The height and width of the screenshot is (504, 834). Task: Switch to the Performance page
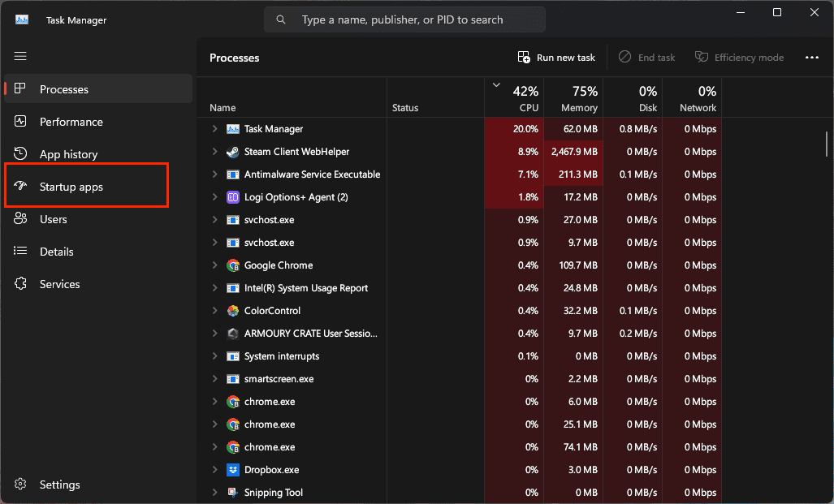pyautogui.click(x=98, y=121)
